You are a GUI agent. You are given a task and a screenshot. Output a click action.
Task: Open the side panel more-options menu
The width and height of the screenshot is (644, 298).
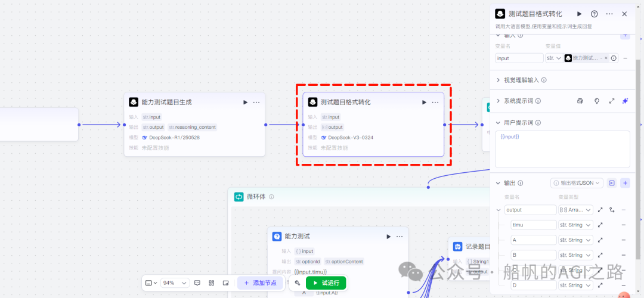coord(609,14)
